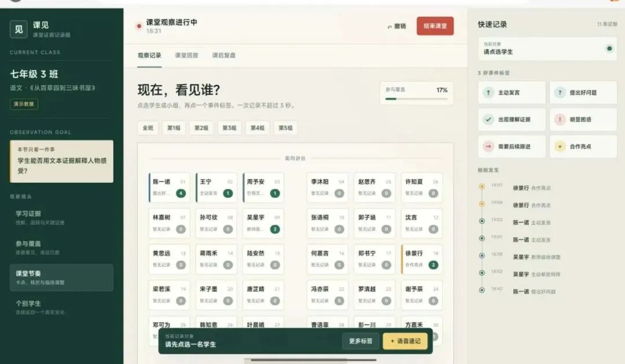Screen dimensions: 625x364
Task: Open 个别学生 in the sidebar
Action: [61, 307]
